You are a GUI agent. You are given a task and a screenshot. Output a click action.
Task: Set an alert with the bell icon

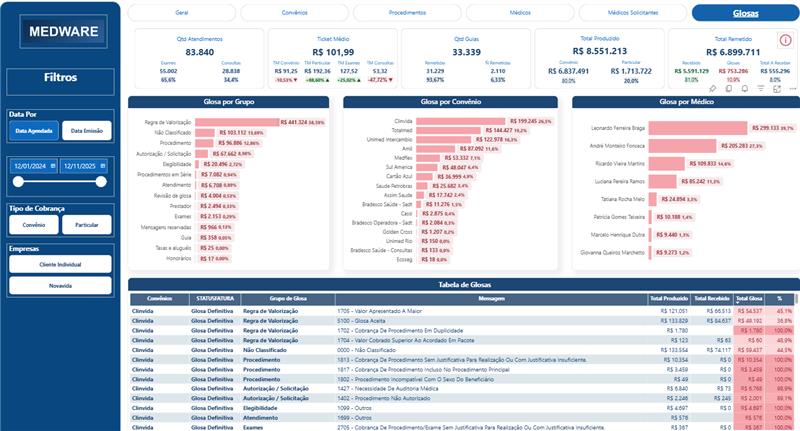pos(745,88)
